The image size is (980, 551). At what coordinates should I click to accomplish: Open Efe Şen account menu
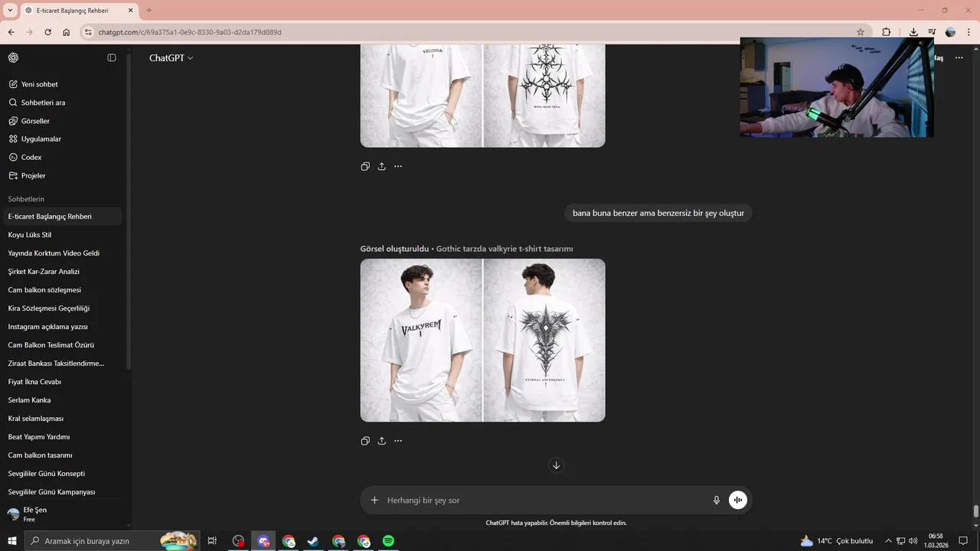click(x=61, y=514)
